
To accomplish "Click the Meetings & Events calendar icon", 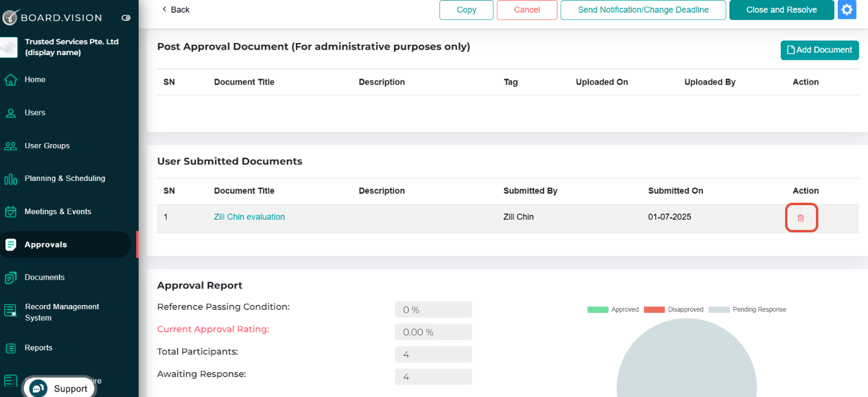I will (10, 212).
